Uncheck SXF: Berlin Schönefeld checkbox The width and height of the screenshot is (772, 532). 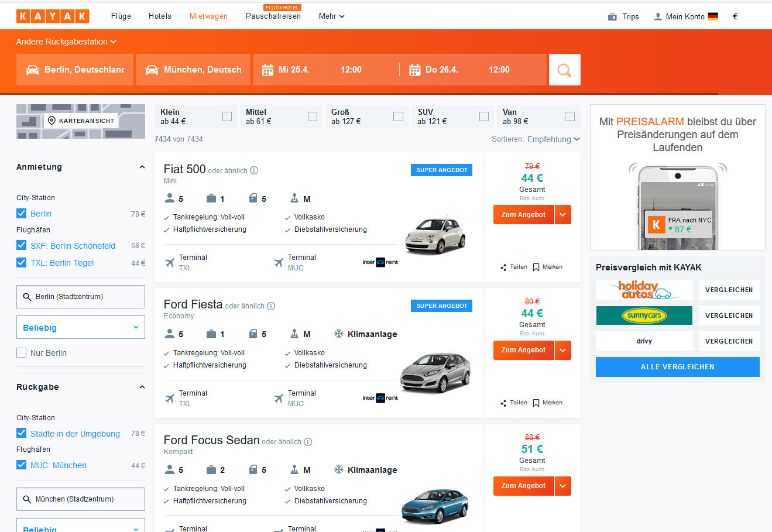22,245
